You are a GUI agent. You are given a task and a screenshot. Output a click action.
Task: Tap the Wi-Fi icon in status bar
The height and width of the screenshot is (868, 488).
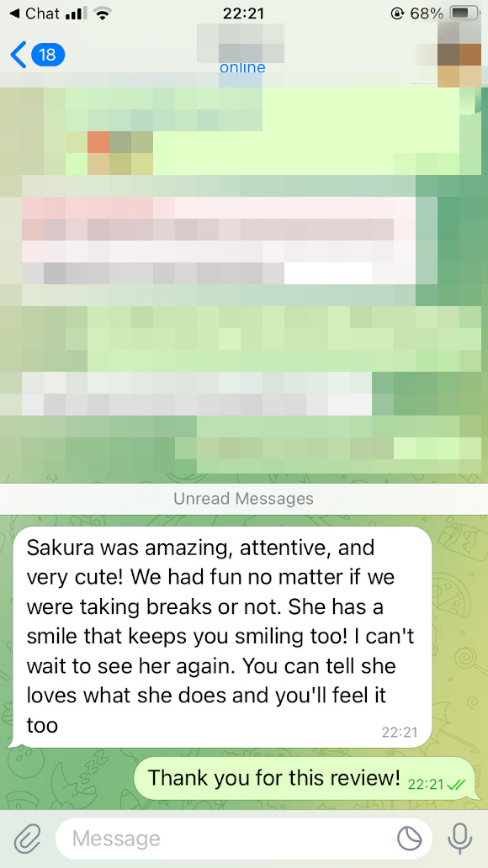click(x=101, y=13)
